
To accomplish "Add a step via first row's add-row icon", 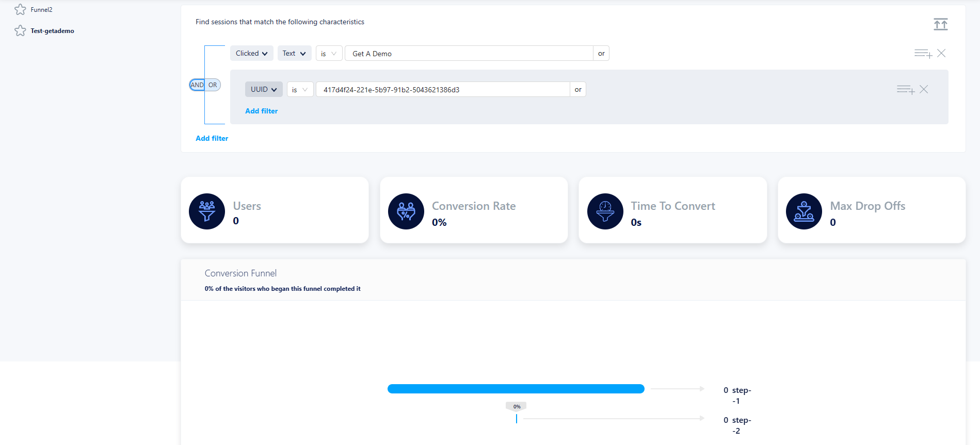I will click(923, 54).
